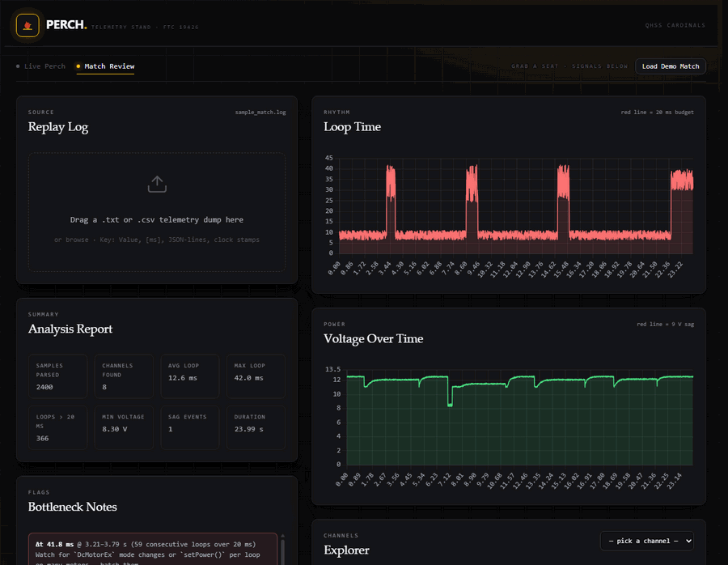Image resolution: width=728 pixels, height=565 pixels.
Task: Click the Sag Events 1 card
Action: (x=190, y=427)
